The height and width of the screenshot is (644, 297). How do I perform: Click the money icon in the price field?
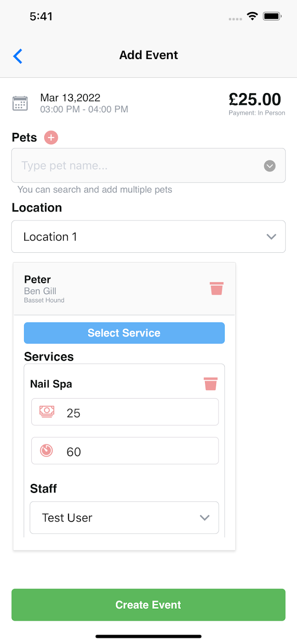(46, 411)
